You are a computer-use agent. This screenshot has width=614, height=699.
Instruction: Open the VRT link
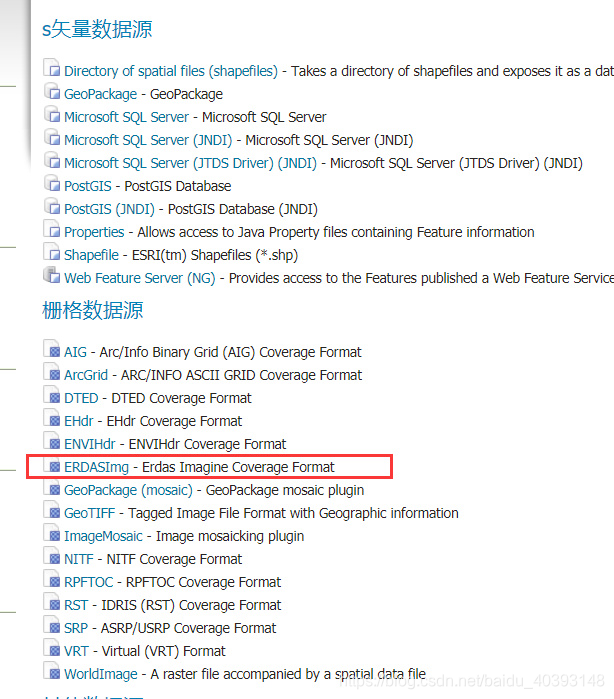coord(77,652)
